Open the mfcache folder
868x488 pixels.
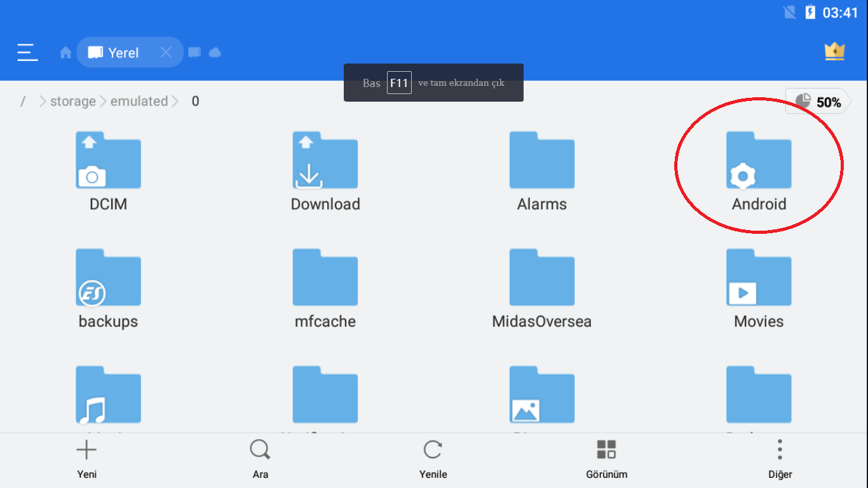pos(325,278)
